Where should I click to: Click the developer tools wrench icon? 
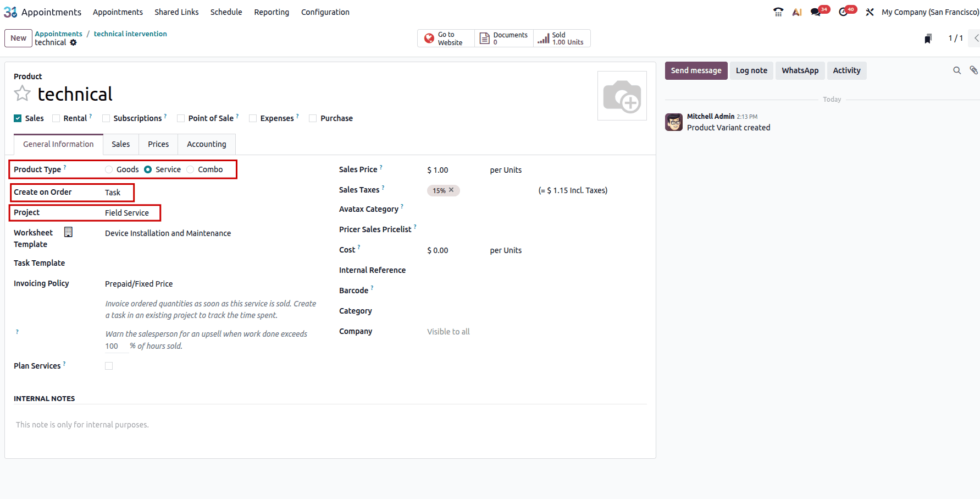pos(870,12)
